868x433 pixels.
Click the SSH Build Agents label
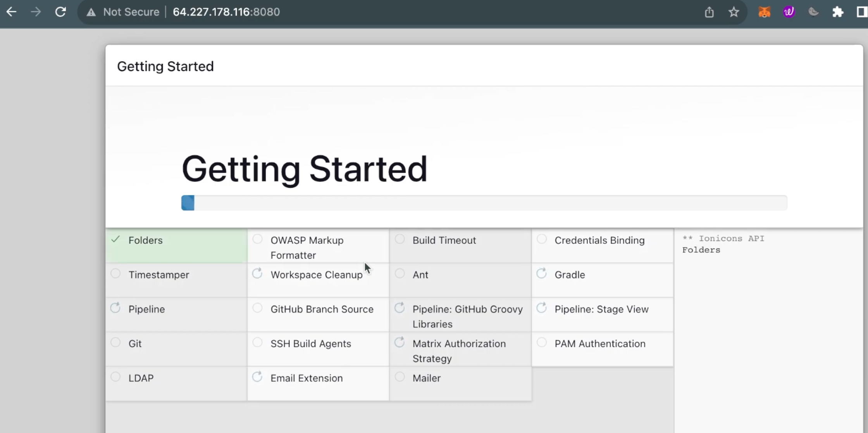tap(311, 344)
